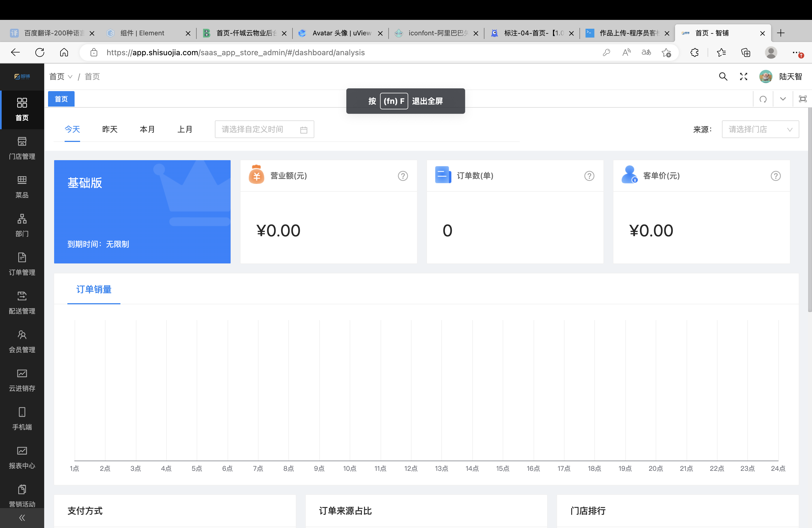
Task: Click the blue 首页 page tab
Action: [x=61, y=99]
